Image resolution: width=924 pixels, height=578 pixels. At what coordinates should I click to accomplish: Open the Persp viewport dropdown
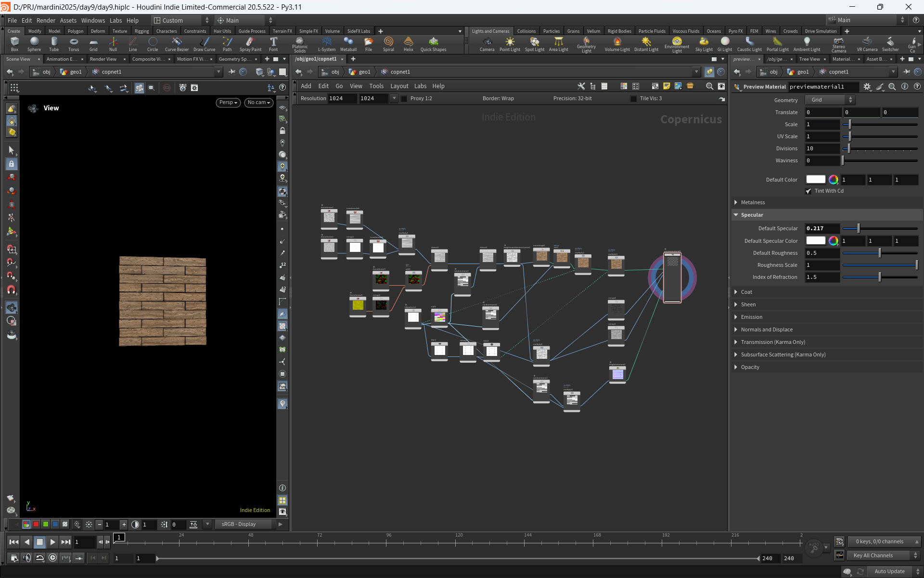pyautogui.click(x=228, y=103)
